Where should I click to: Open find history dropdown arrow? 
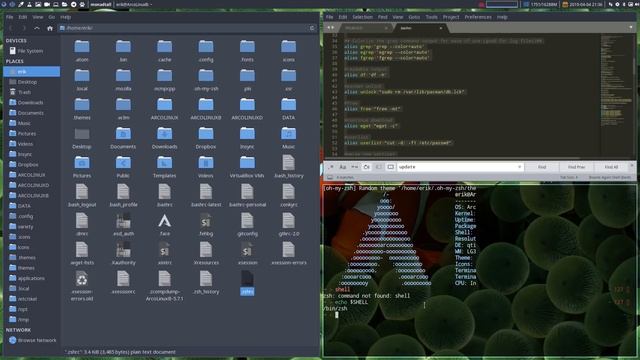click(519, 167)
